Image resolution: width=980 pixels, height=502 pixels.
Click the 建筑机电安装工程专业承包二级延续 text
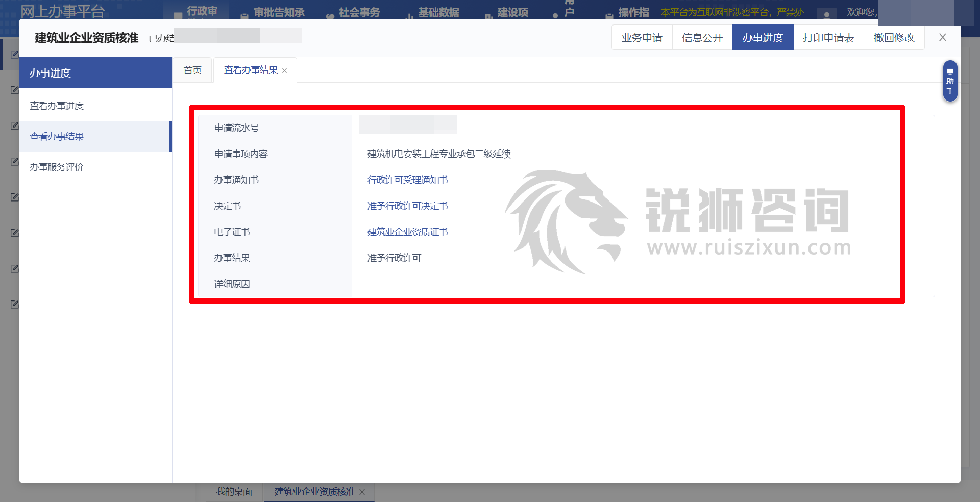click(439, 154)
